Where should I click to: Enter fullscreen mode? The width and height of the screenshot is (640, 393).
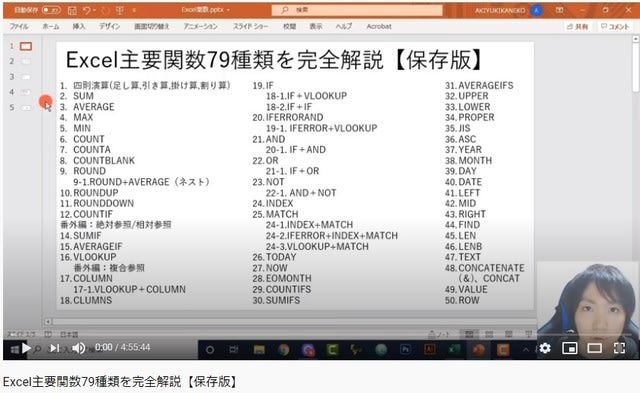point(619,348)
